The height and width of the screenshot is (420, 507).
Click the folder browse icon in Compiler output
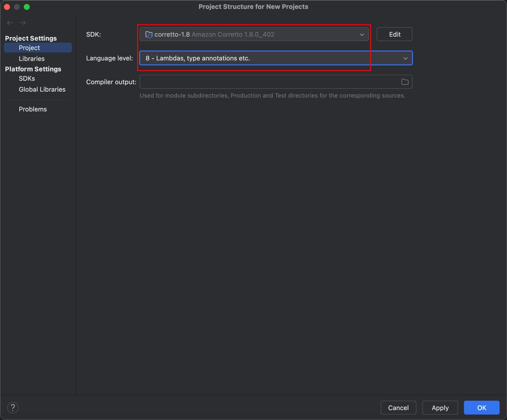(x=405, y=82)
